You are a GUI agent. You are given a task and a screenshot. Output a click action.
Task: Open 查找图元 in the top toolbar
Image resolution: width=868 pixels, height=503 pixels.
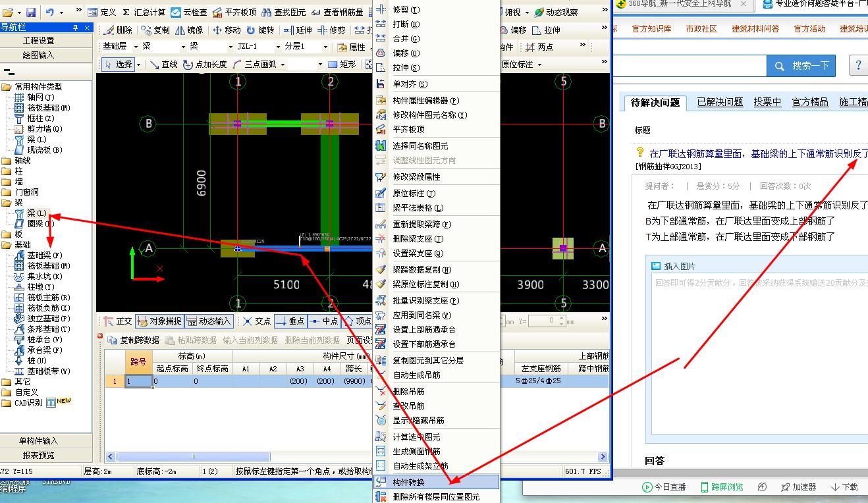click(x=283, y=13)
